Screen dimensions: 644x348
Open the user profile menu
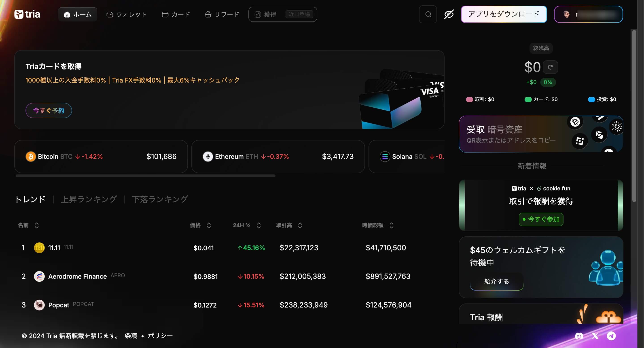tap(588, 14)
